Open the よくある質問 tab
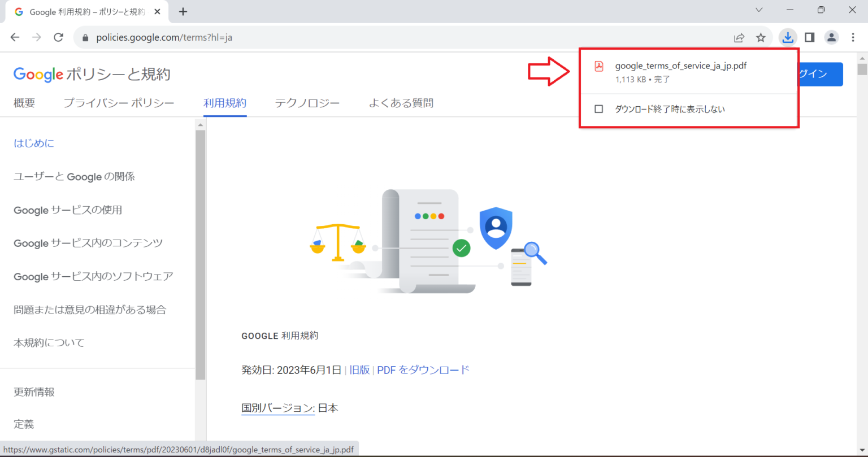Image resolution: width=868 pixels, height=457 pixels. (400, 103)
